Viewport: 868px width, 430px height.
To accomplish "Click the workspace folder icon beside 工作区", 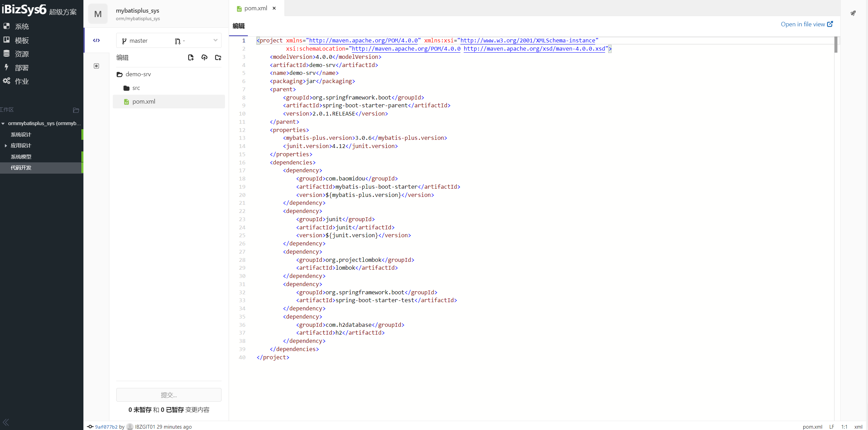I will (x=76, y=110).
